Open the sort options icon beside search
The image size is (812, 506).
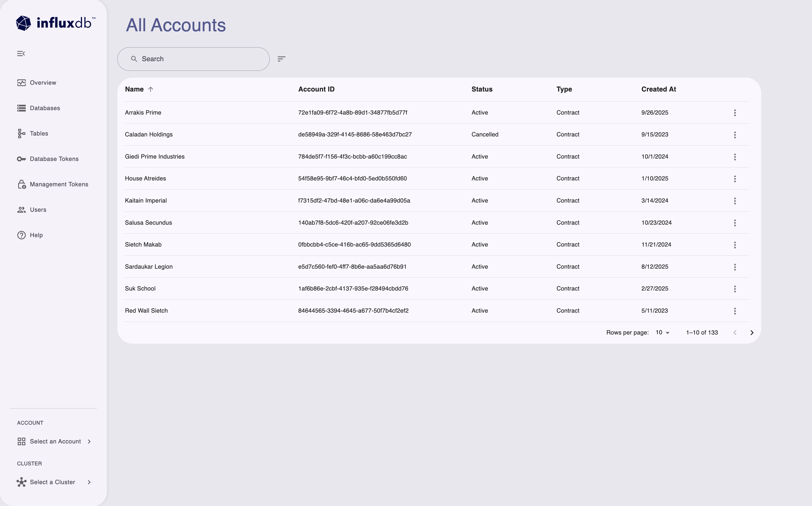281,59
